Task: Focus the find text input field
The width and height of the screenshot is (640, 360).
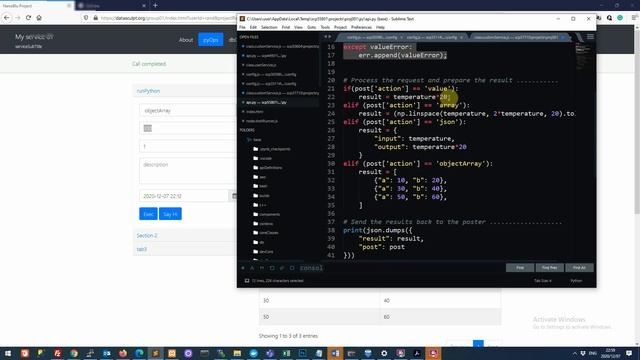Action: point(401,268)
